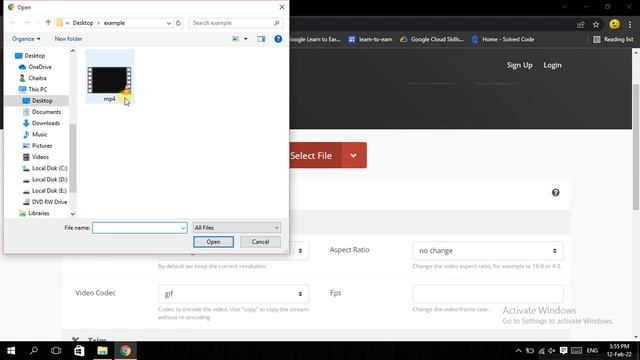Open Chrome three-dot menu
This screenshot has width=640, height=360.
[x=630, y=24]
